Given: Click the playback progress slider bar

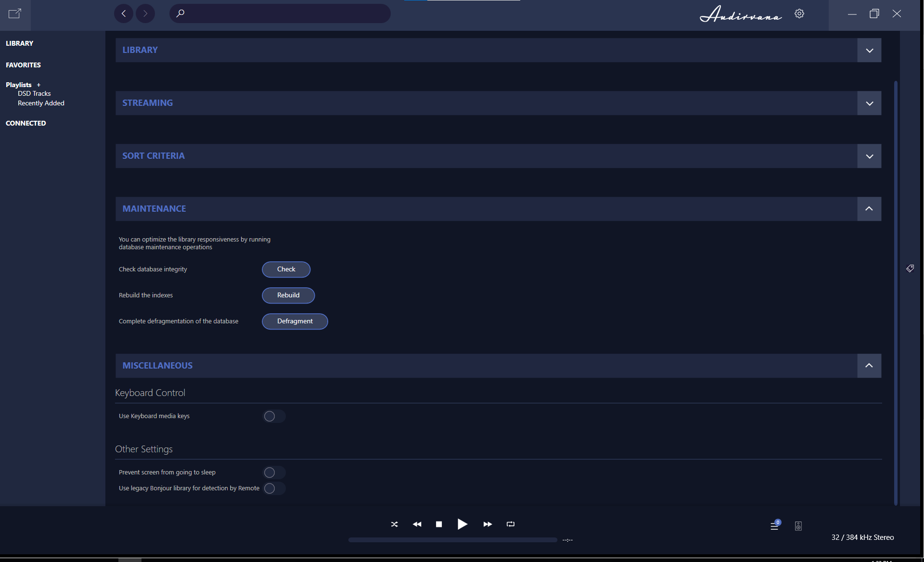Looking at the screenshot, I should (452, 540).
